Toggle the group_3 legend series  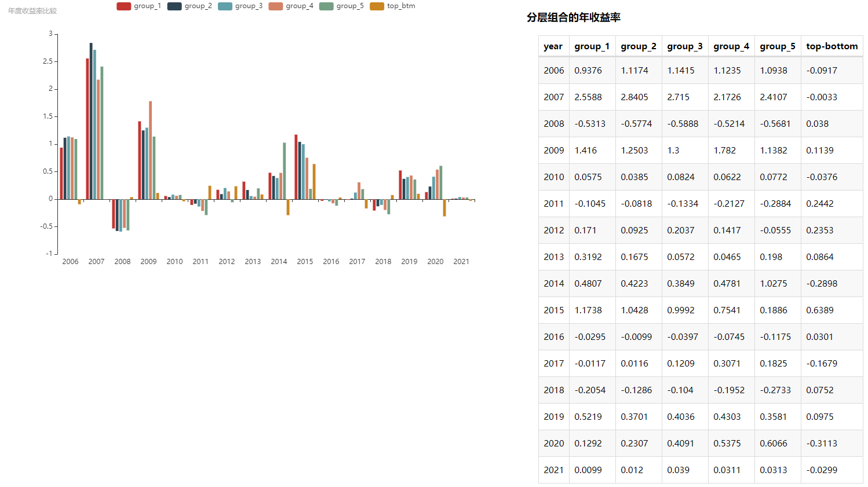click(240, 6)
